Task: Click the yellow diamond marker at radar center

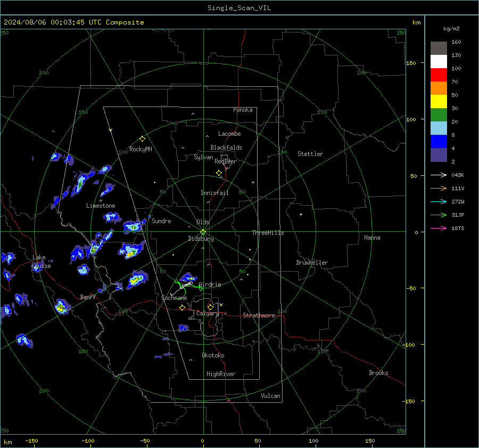Action: (x=203, y=232)
